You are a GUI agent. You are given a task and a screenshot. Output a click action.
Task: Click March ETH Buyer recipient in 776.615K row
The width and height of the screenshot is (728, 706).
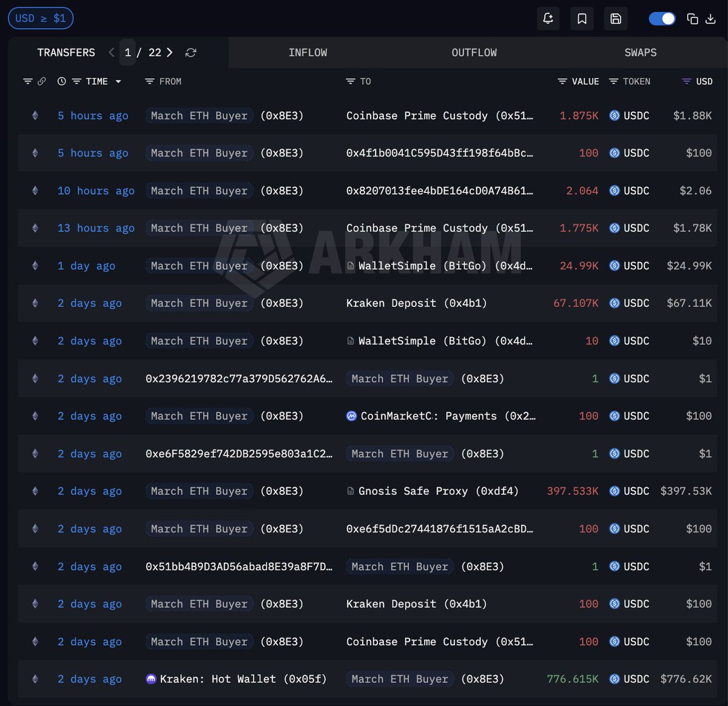click(x=400, y=679)
